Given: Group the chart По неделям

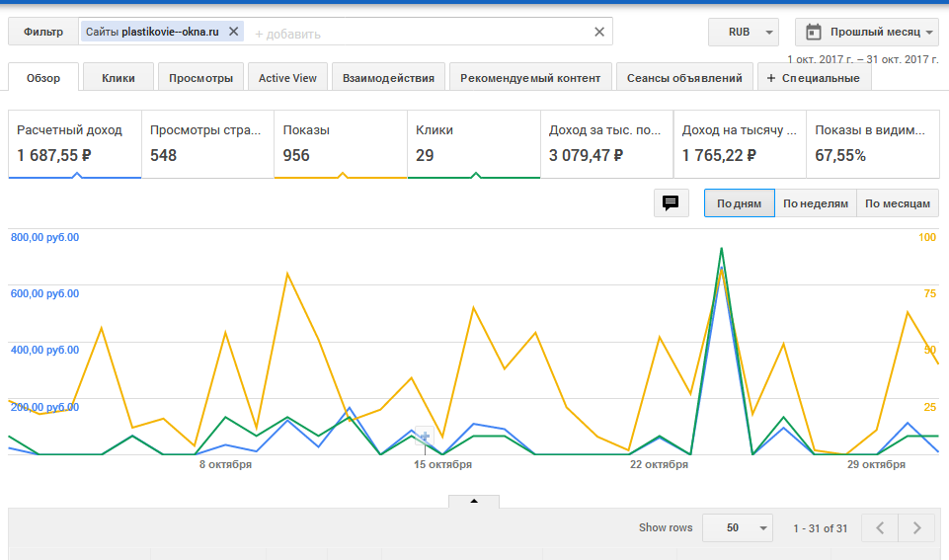Looking at the screenshot, I should coord(815,203).
